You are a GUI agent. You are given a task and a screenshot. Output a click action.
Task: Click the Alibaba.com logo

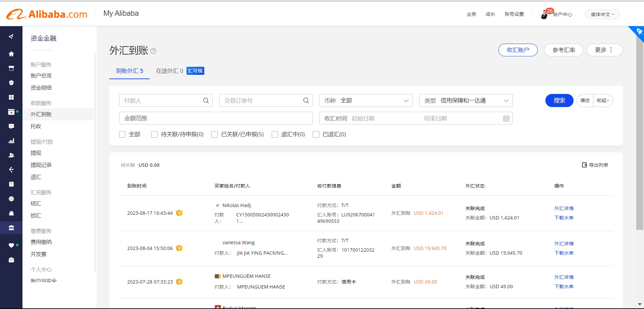coord(47,14)
